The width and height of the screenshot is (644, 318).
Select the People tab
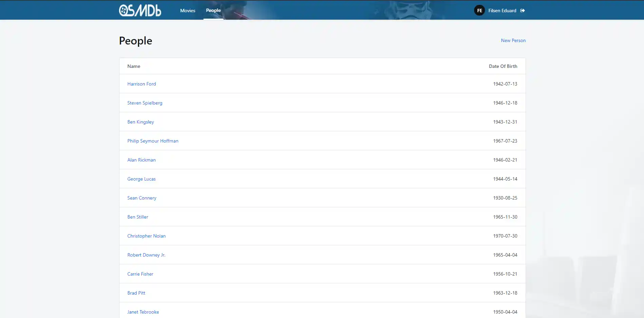(213, 11)
